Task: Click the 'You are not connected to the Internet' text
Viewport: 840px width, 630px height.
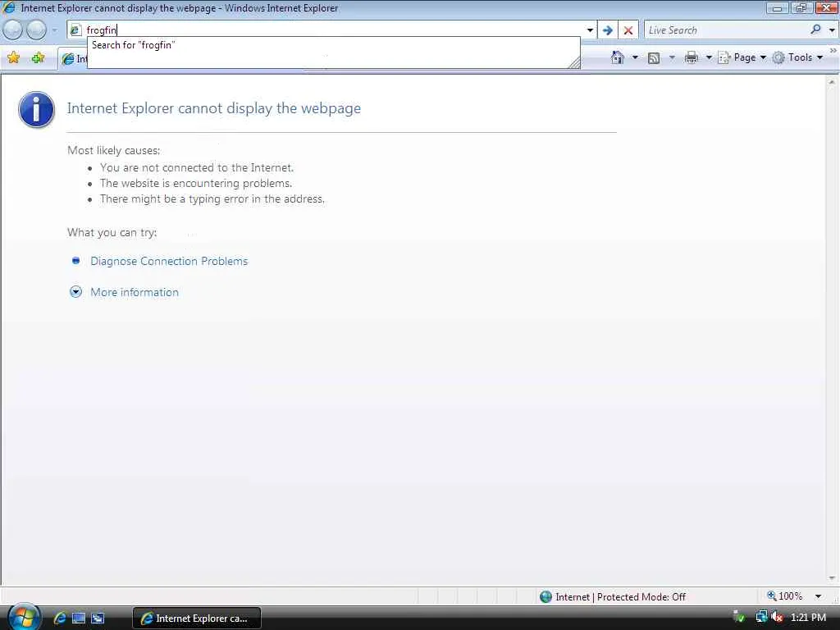Action: 197,167
